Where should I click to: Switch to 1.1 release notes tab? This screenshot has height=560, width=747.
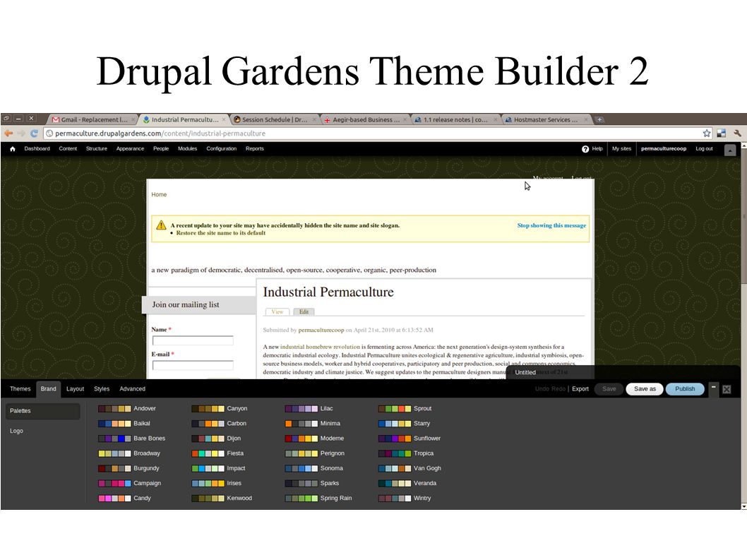[x=455, y=119]
